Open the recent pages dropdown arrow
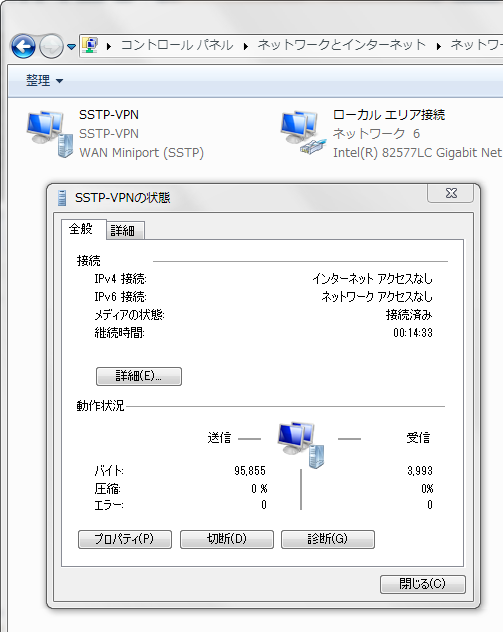The image size is (503, 632). click(71, 47)
